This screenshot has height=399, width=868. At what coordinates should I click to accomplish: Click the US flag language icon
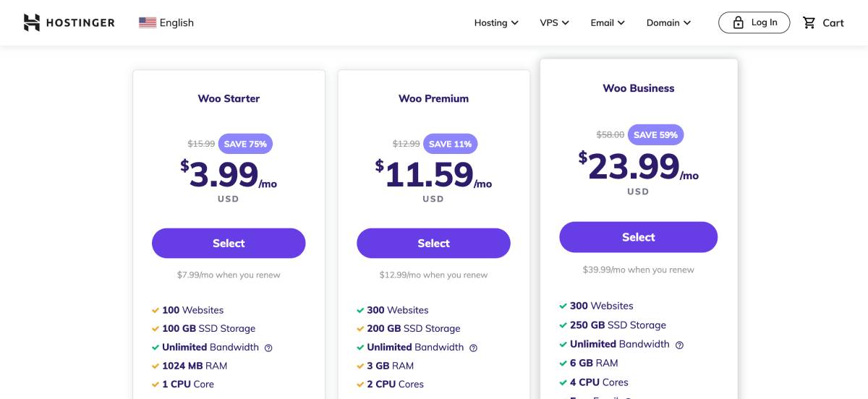click(x=148, y=22)
